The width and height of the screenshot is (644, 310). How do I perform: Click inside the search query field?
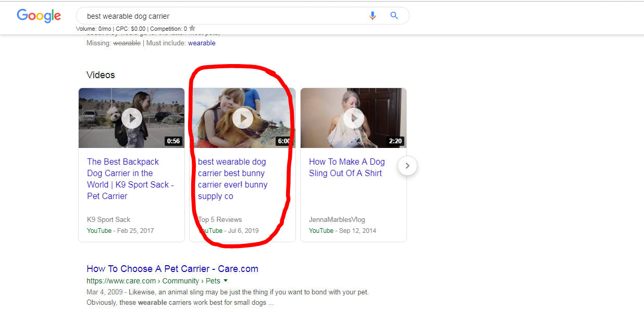tap(208, 16)
